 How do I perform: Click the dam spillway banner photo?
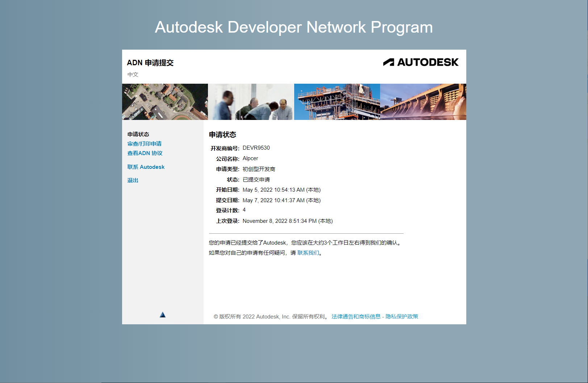423,101
